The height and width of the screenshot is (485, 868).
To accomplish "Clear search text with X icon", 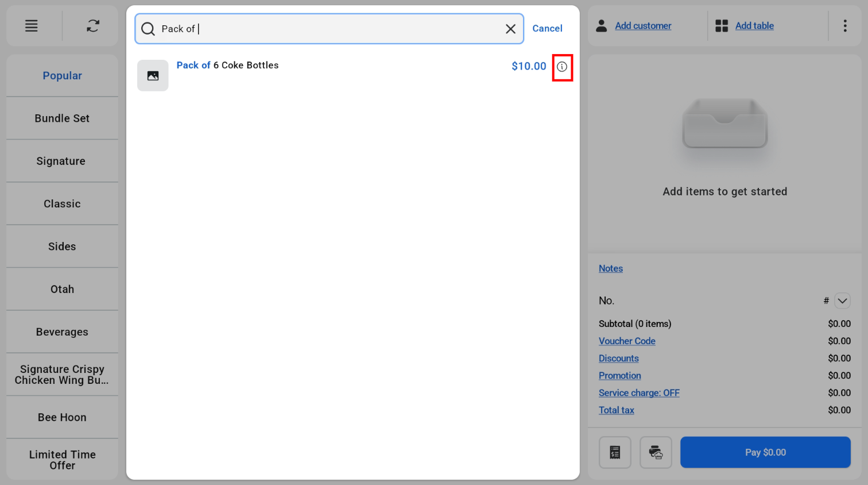I will click(510, 29).
